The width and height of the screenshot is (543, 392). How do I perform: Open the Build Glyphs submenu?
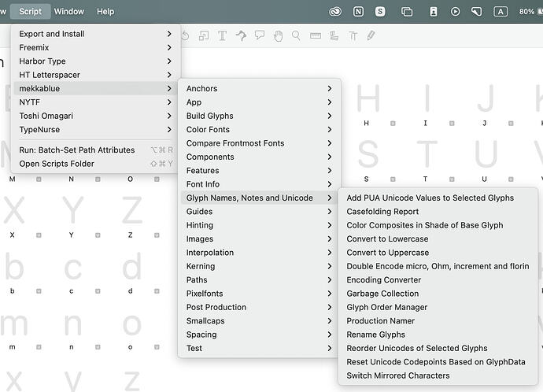259,116
